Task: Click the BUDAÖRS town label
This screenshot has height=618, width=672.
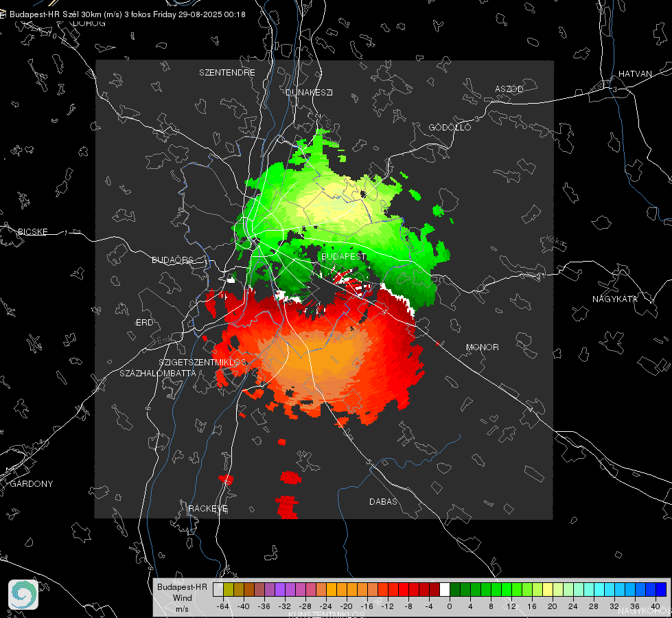Action: [x=173, y=260]
